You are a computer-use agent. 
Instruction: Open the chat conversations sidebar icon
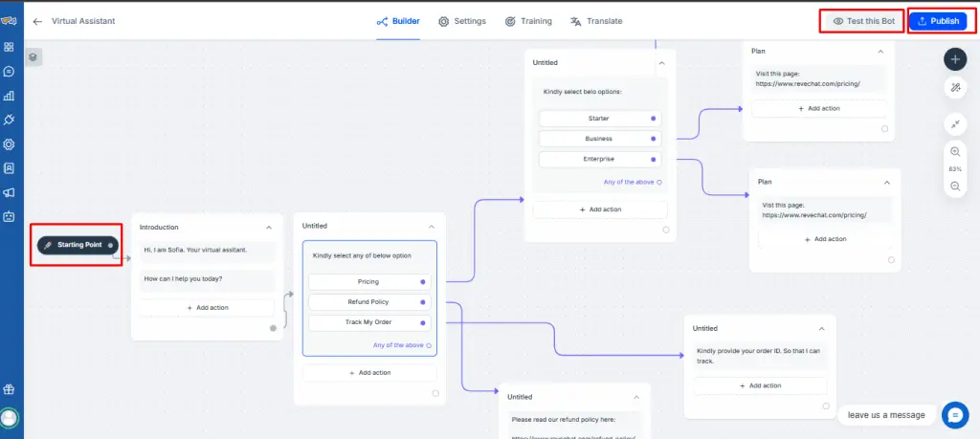[x=9, y=71]
